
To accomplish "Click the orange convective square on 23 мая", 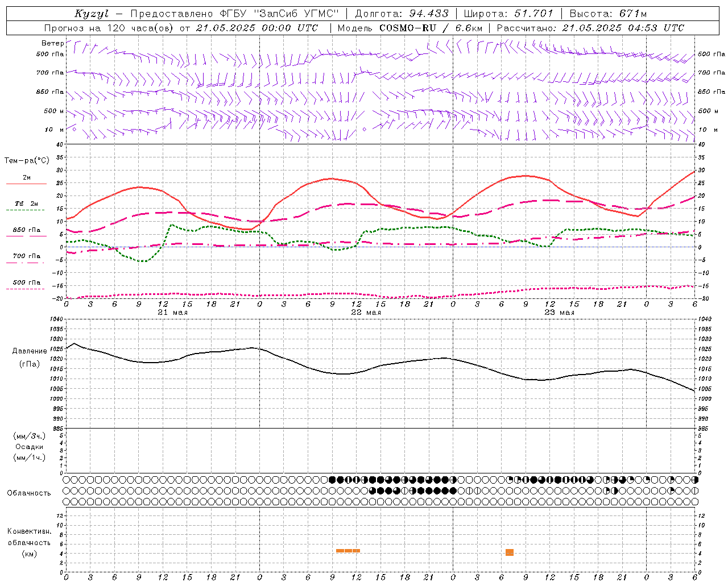I will pos(510,552).
